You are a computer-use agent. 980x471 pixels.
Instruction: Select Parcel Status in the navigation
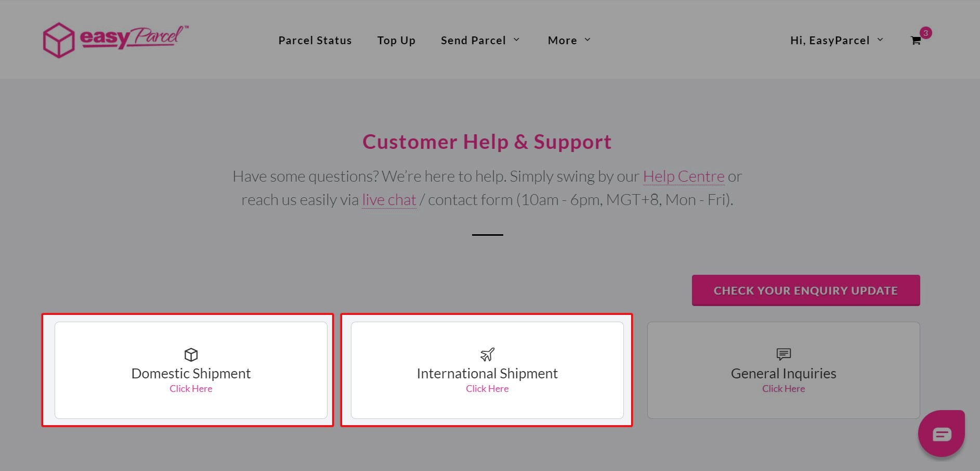pos(315,40)
